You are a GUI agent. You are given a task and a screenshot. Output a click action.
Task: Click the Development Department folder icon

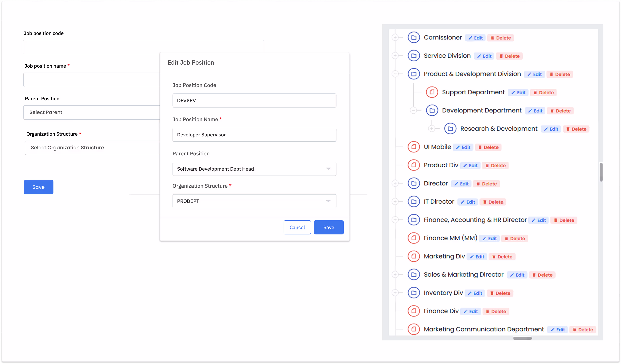432,110
